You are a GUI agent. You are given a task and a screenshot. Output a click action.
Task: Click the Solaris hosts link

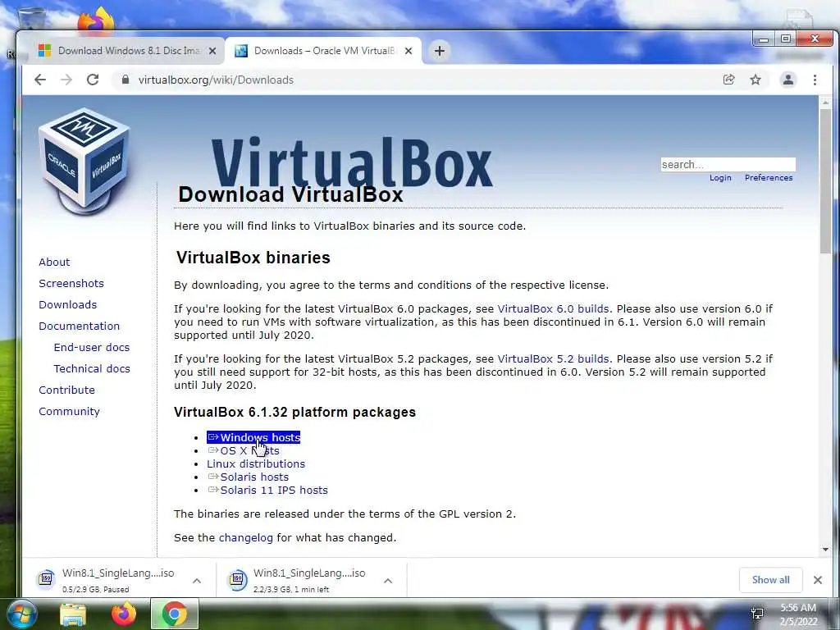click(249, 477)
